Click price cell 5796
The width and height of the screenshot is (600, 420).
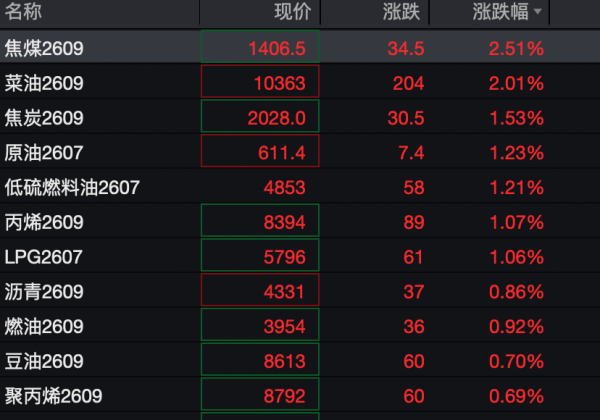(260, 255)
